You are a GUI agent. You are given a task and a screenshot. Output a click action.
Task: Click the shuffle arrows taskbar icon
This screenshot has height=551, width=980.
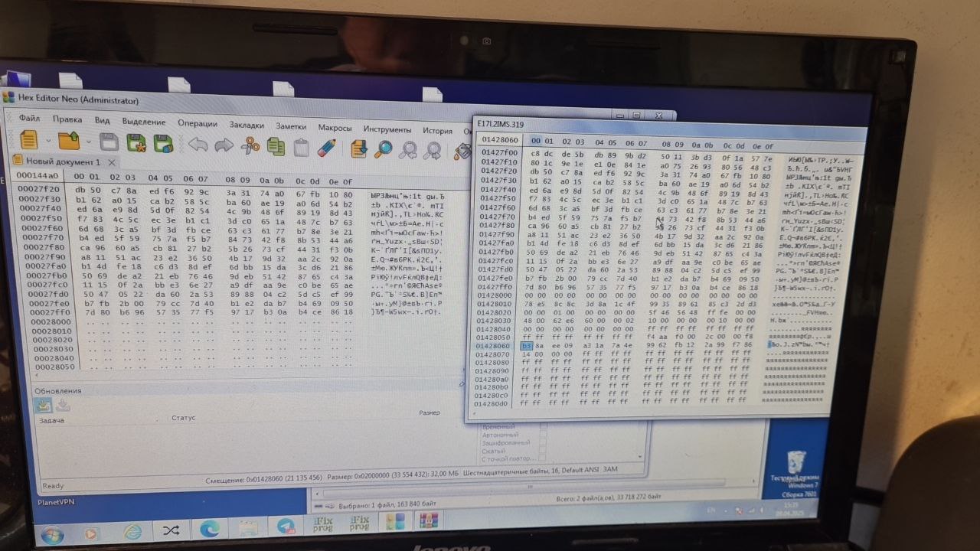tap(171, 530)
